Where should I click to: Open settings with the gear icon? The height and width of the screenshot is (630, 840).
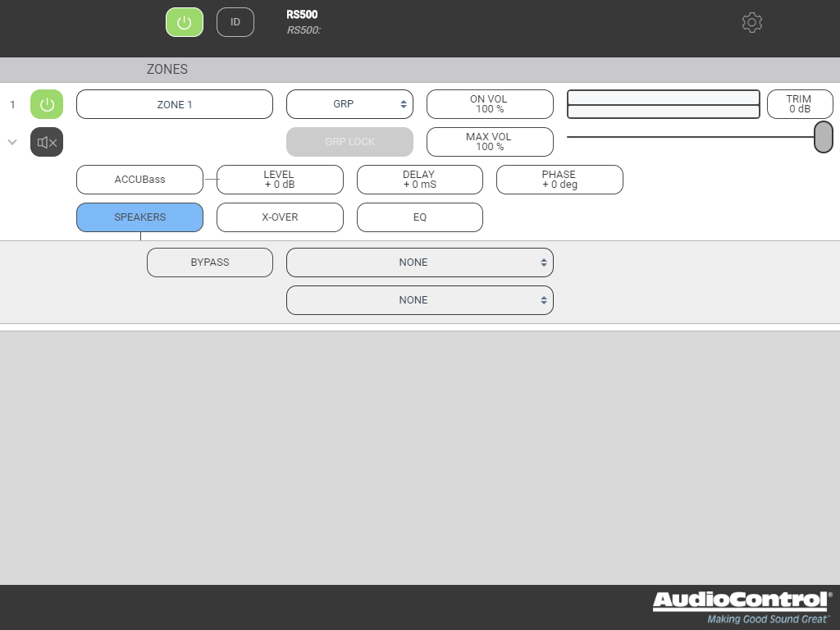751,22
